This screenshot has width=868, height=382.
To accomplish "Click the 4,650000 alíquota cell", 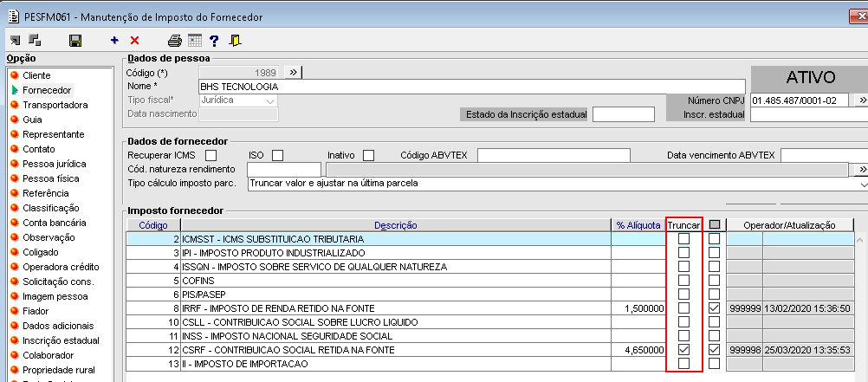I will pyautogui.click(x=638, y=350).
